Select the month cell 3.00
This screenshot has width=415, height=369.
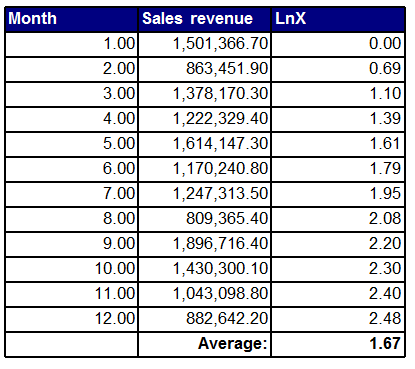tap(72, 94)
